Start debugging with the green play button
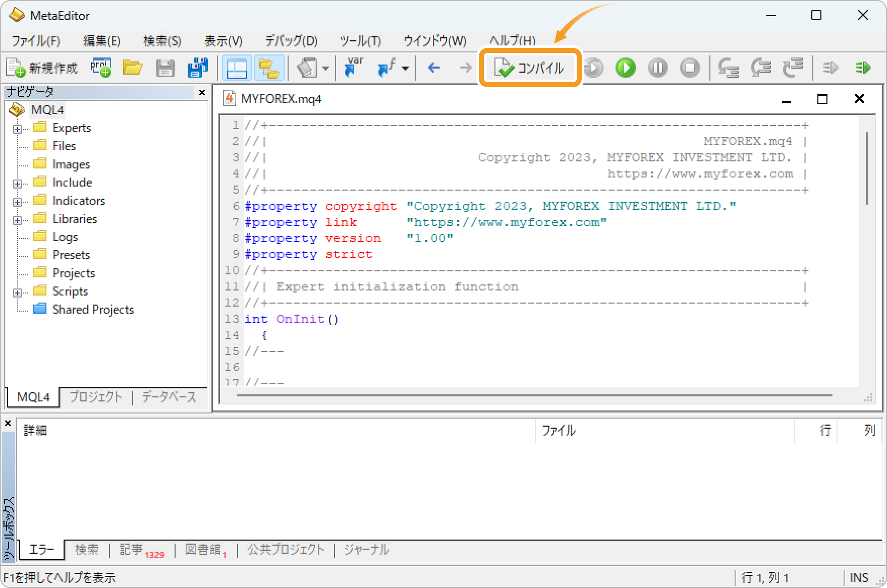 pos(626,68)
